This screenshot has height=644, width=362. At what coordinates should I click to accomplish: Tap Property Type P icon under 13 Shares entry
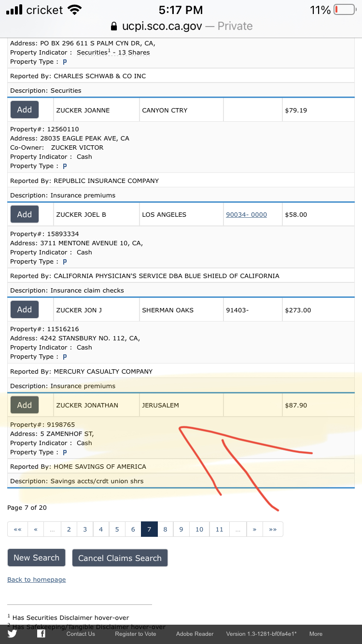click(x=65, y=62)
